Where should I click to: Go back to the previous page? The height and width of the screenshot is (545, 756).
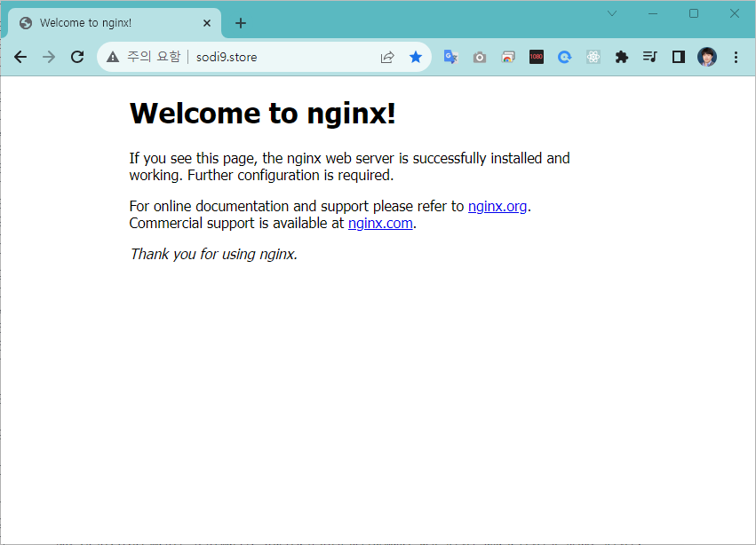tap(20, 56)
